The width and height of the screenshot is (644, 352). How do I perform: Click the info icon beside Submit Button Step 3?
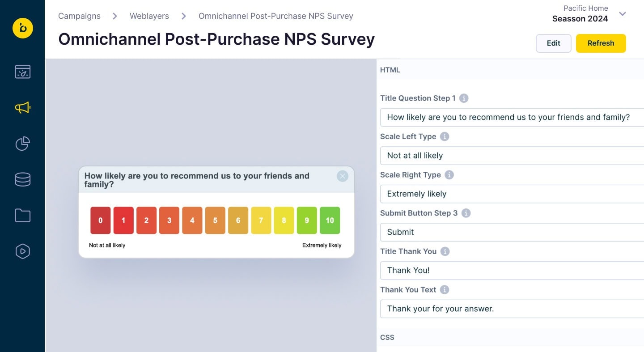466,213
